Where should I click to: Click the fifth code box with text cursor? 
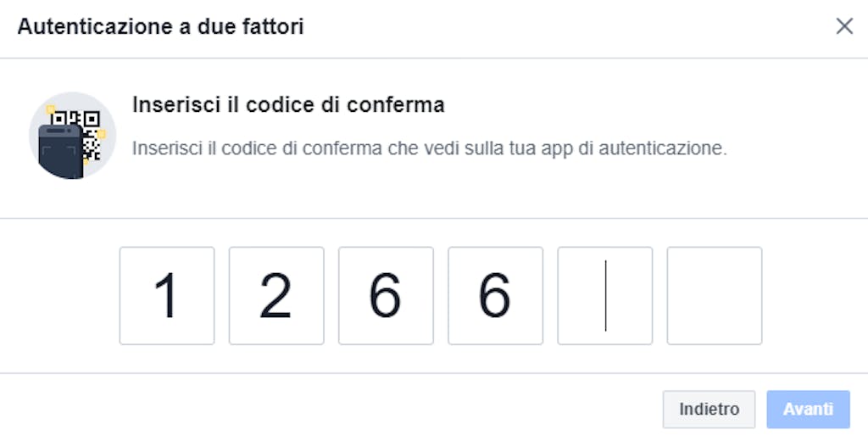tap(605, 296)
